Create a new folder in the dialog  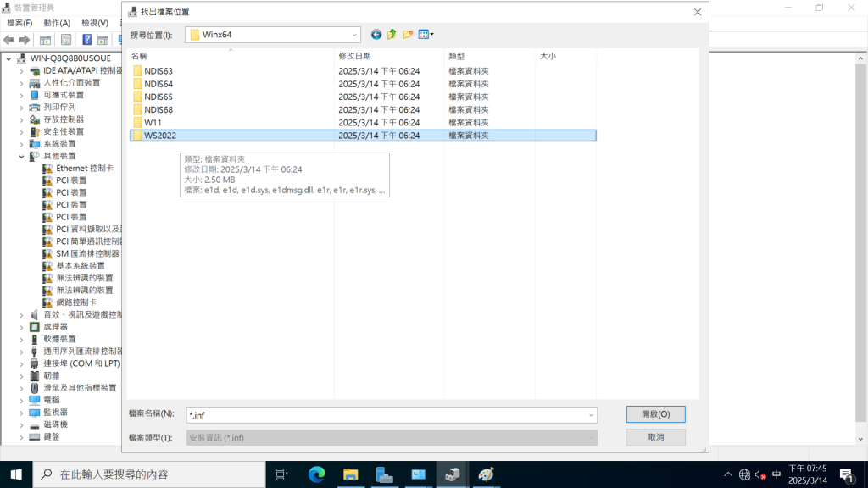(x=408, y=35)
